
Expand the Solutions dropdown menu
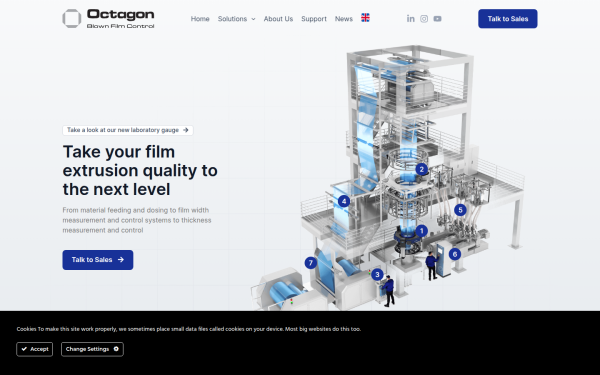236,19
